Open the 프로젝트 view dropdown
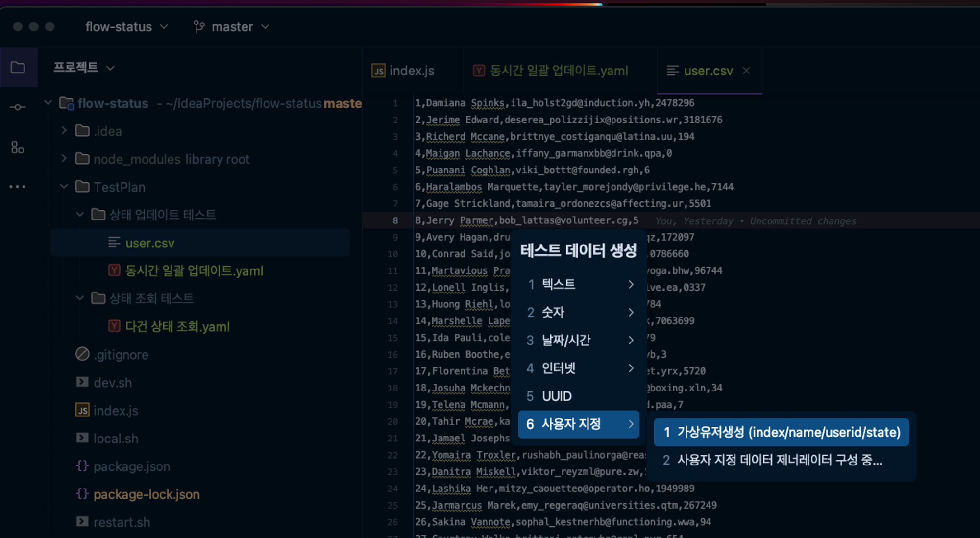The width and height of the screenshot is (980, 538). coord(84,68)
